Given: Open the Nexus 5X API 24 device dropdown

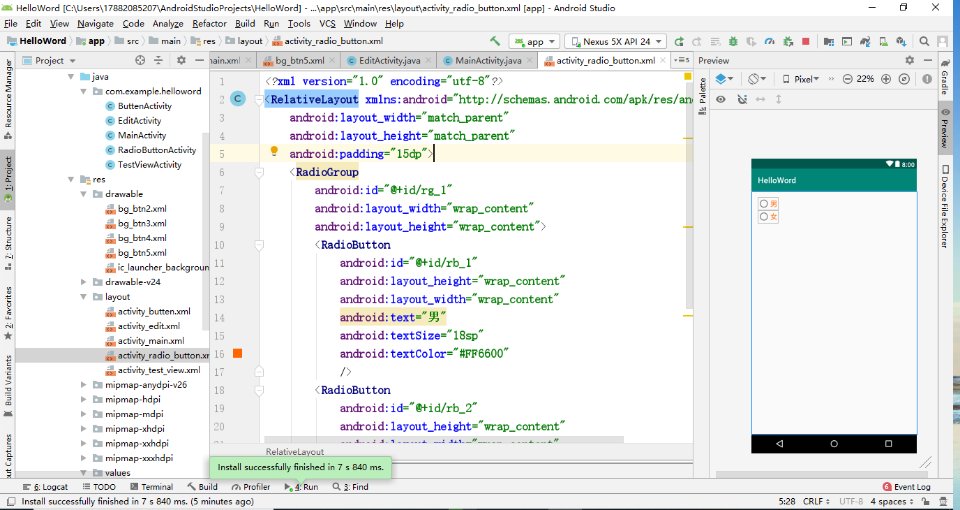Looking at the screenshot, I should coord(615,42).
